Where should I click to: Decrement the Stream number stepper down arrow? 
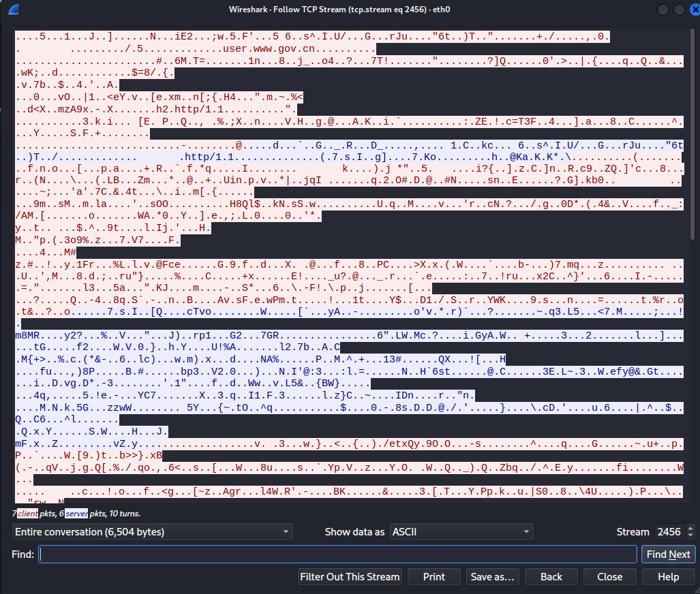click(690, 535)
